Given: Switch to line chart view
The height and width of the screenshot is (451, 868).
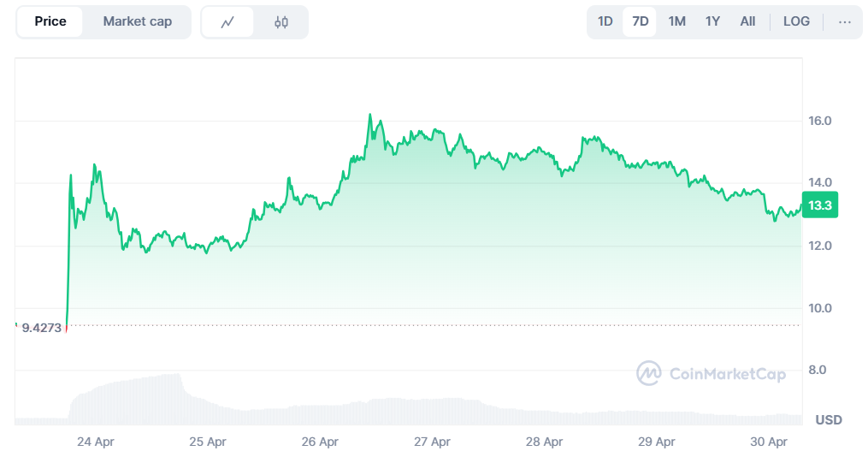Looking at the screenshot, I should coord(227,22).
